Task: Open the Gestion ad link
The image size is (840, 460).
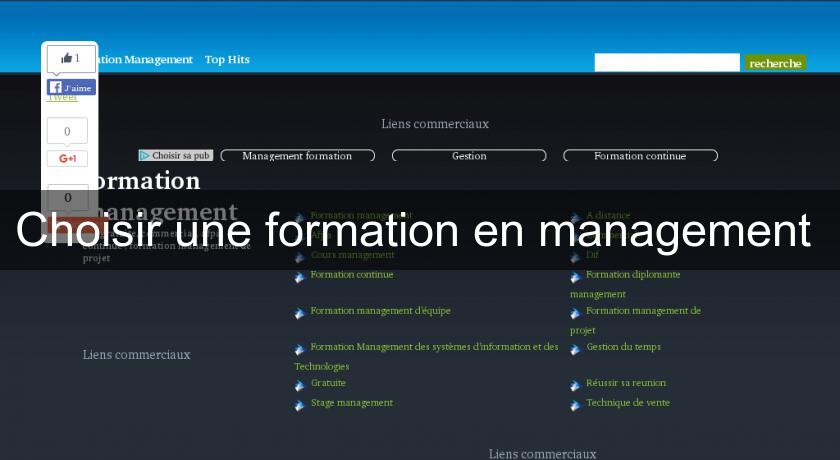Action: tap(469, 156)
